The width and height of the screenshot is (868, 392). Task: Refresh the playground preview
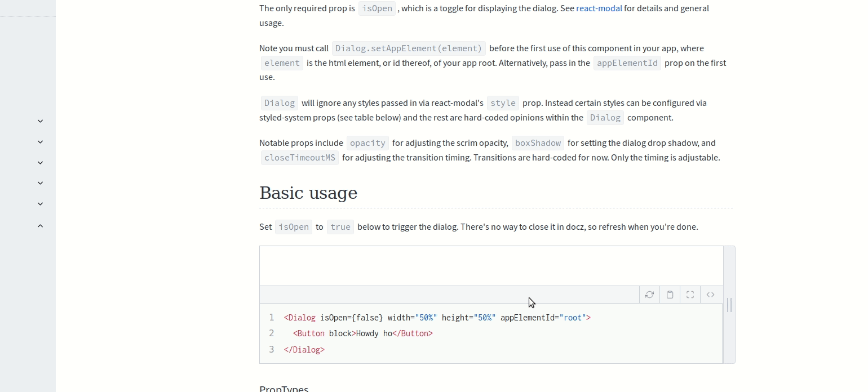tap(649, 295)
